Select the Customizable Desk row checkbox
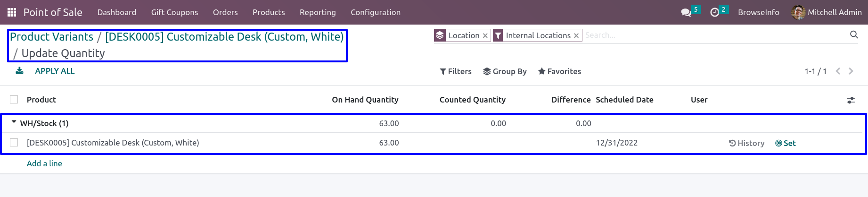 (x=14, y=143)
